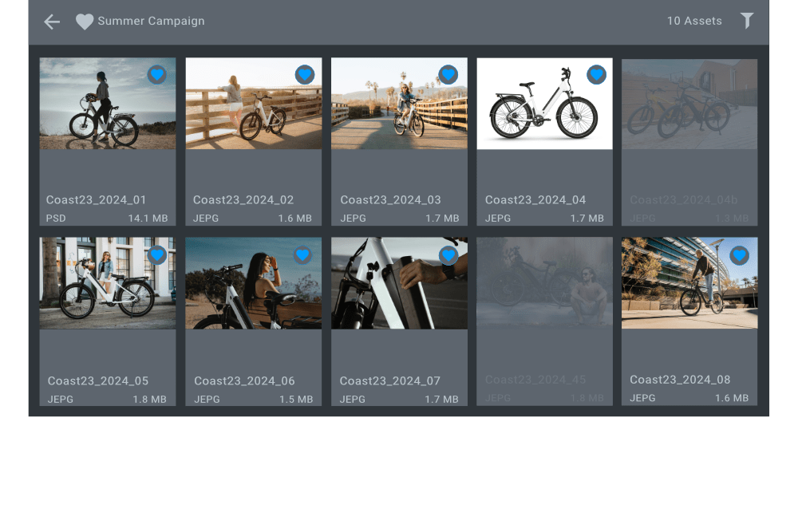Toggle favorite heart on Coast23_2024_02
The image size is (798, 532).
[x=304, y=75]
